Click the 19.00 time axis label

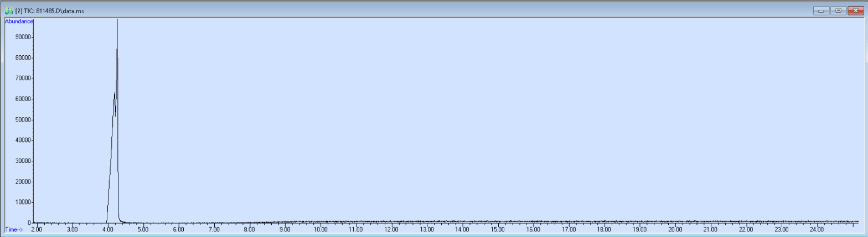[x=639, y=229]
